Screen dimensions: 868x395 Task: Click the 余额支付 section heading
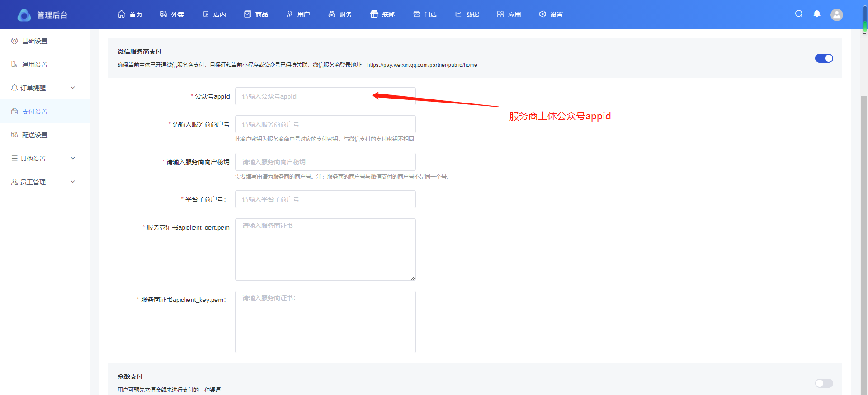130,376
